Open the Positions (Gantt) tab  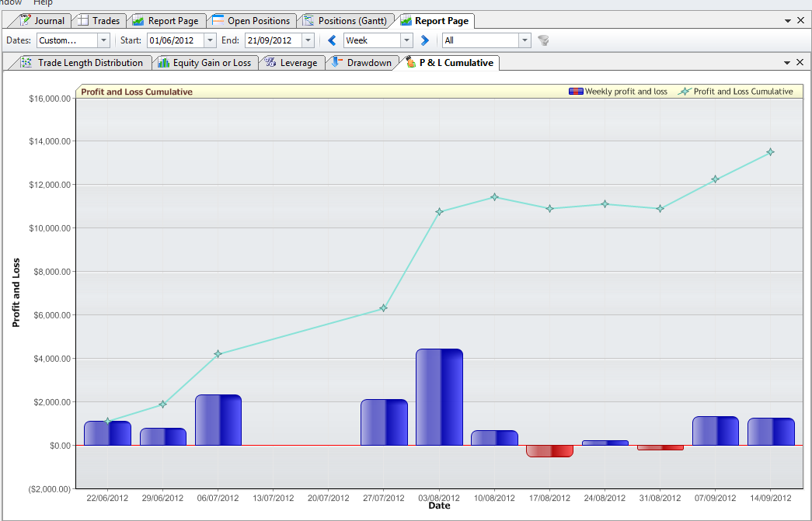(345, 21)
